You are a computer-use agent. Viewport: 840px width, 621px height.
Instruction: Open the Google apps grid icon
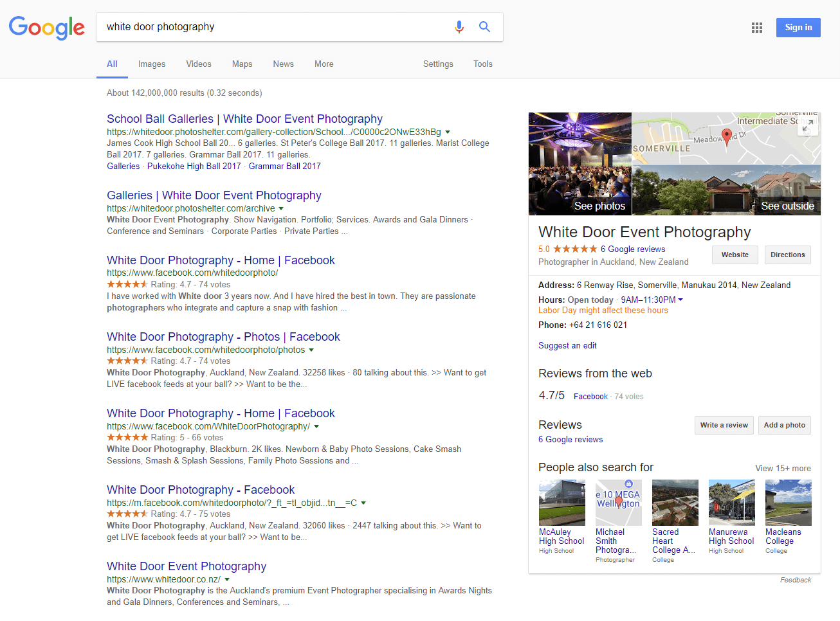point(756,28)
